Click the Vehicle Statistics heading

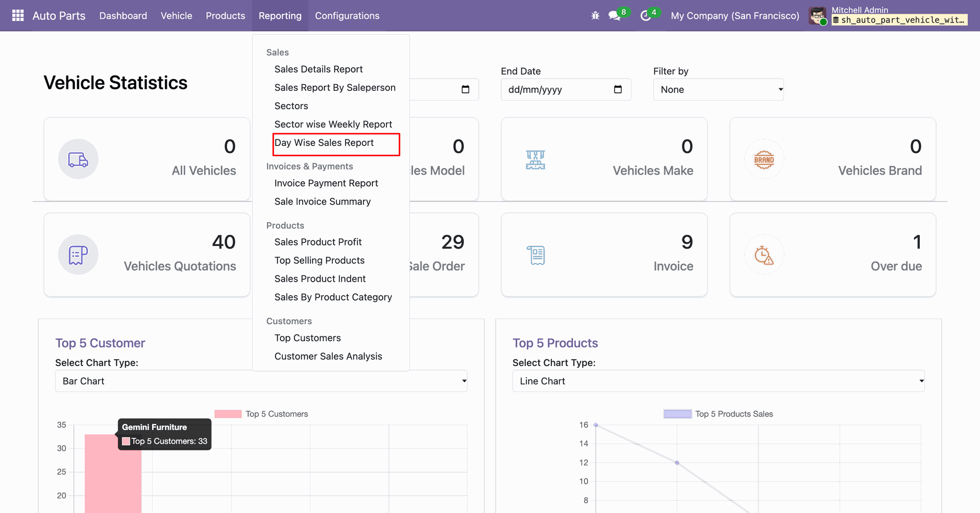pyautogui.click(x=115, y=83)
